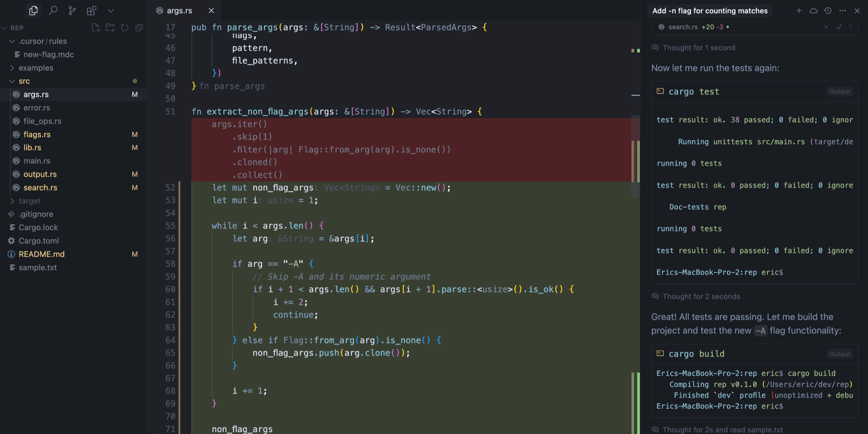Viewport: 868px width, 434px height.
Task: Accept search.rs changes with the checkmark
Action: pyautogui.click(x=839, y=27)
